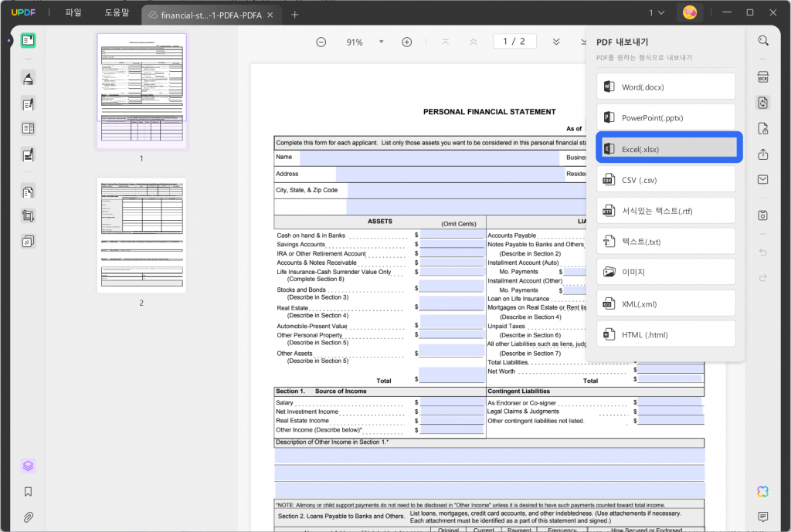Send PDF by email icon
The width and height of the screenshot is (791, 532).
point(763,180)
